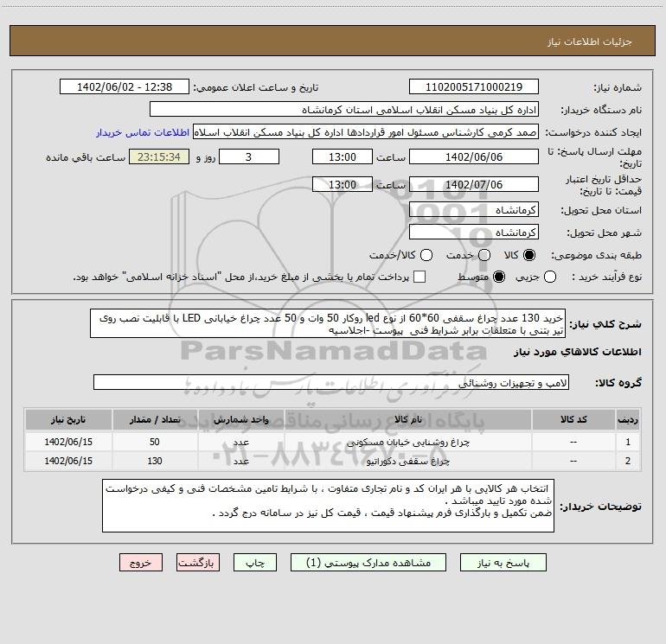Click the general need description text box
Image resolution: width=666 pixels, height=644 pixels.
(x=328, y=323)
